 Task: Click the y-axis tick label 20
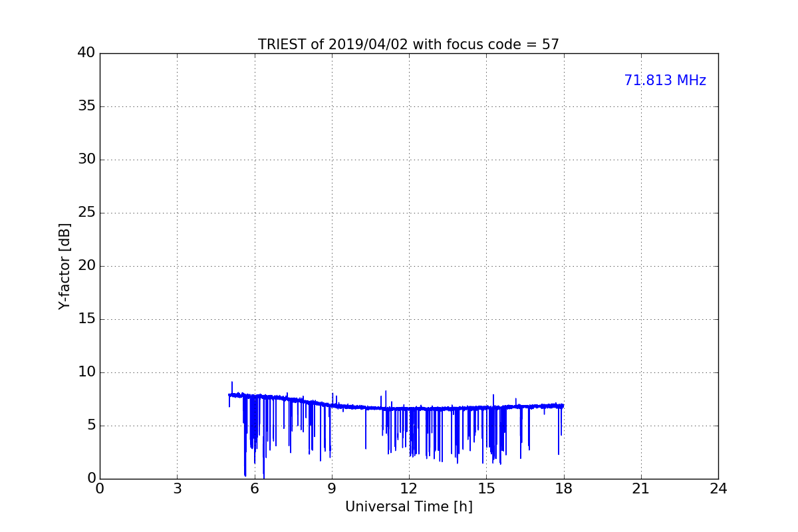[x=86, y=266]
